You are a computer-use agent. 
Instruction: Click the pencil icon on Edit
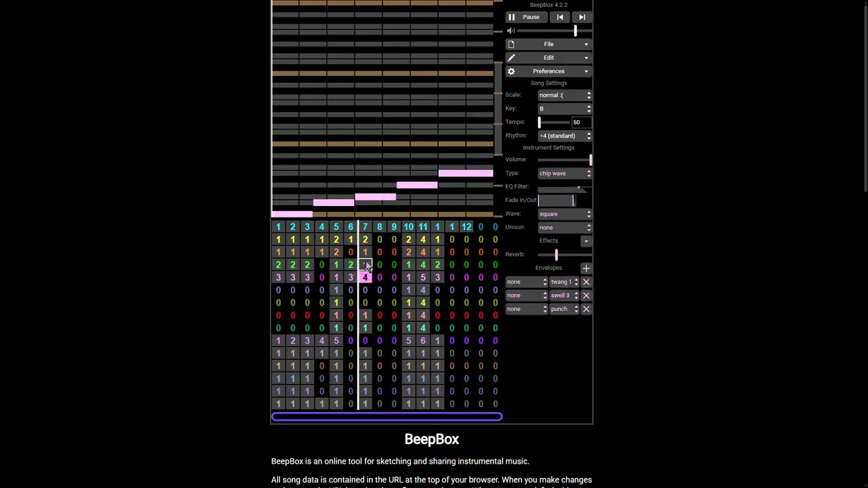coord(511,58)
